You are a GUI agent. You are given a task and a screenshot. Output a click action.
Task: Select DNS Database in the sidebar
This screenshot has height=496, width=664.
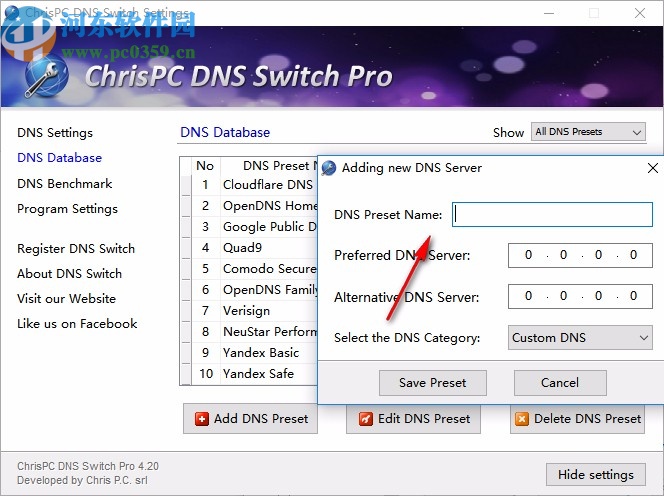(59, 158)
